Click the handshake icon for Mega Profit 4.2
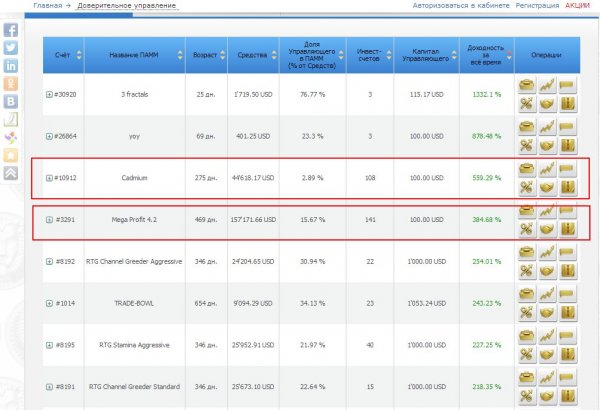Image resolution: width=600 pixels, height=410 pixels. point(547,229)
